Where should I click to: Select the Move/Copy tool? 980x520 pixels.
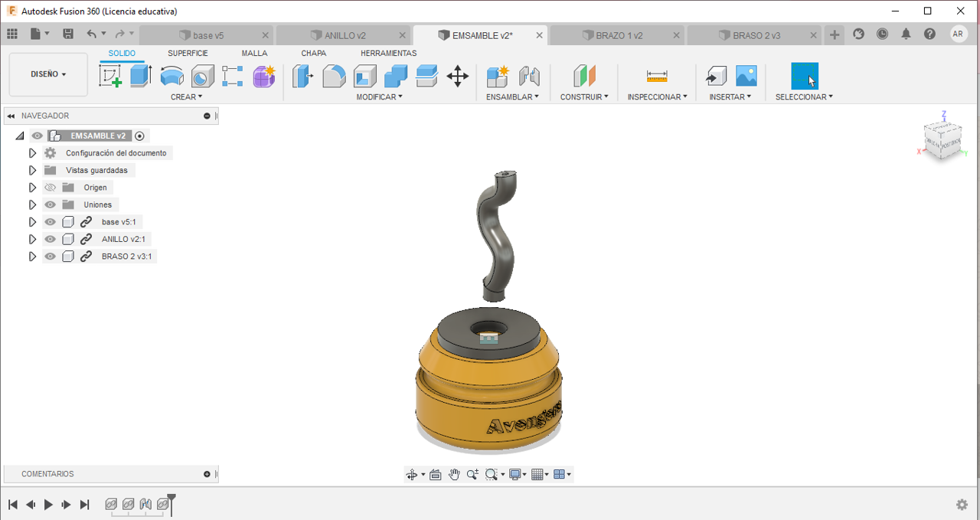click(x=458, y=76)
